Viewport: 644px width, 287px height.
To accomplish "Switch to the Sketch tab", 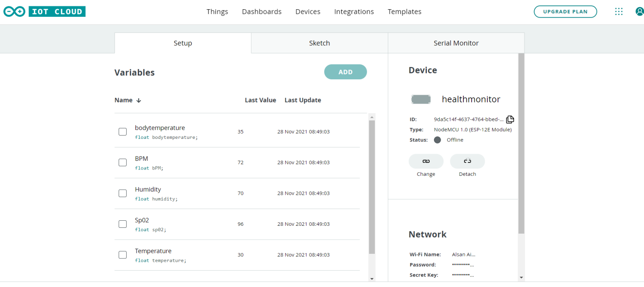I will [319, 43].
